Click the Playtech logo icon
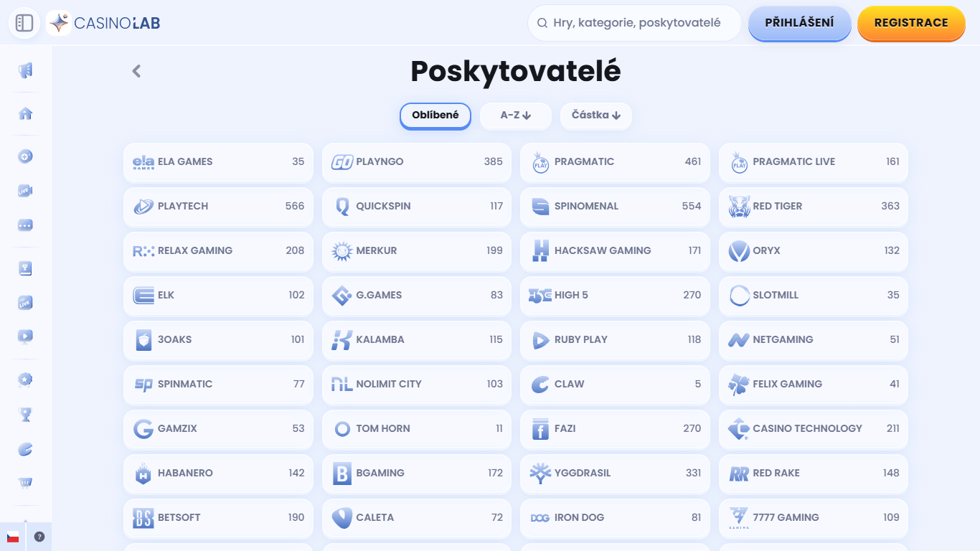 [x=143, y=207]
